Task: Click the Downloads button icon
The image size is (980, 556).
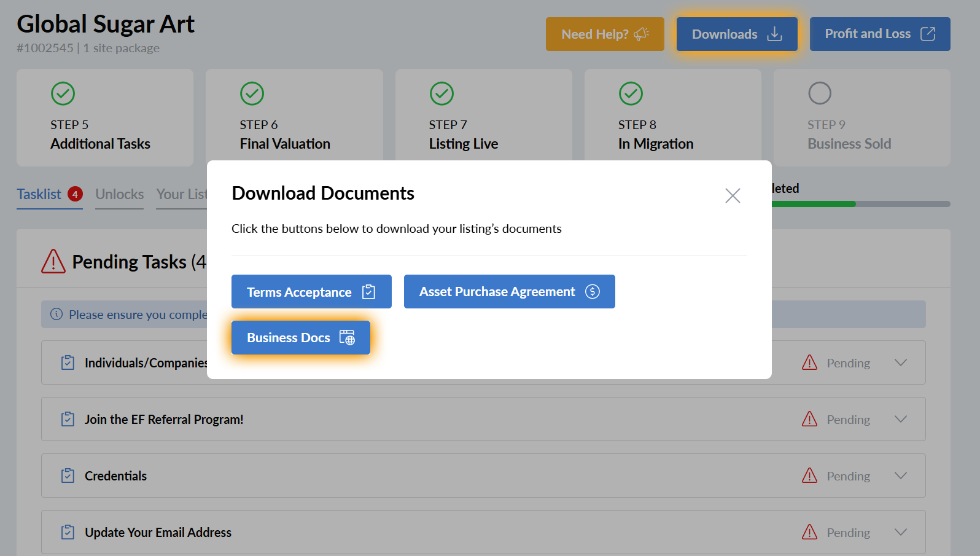Action: point(774,34)
